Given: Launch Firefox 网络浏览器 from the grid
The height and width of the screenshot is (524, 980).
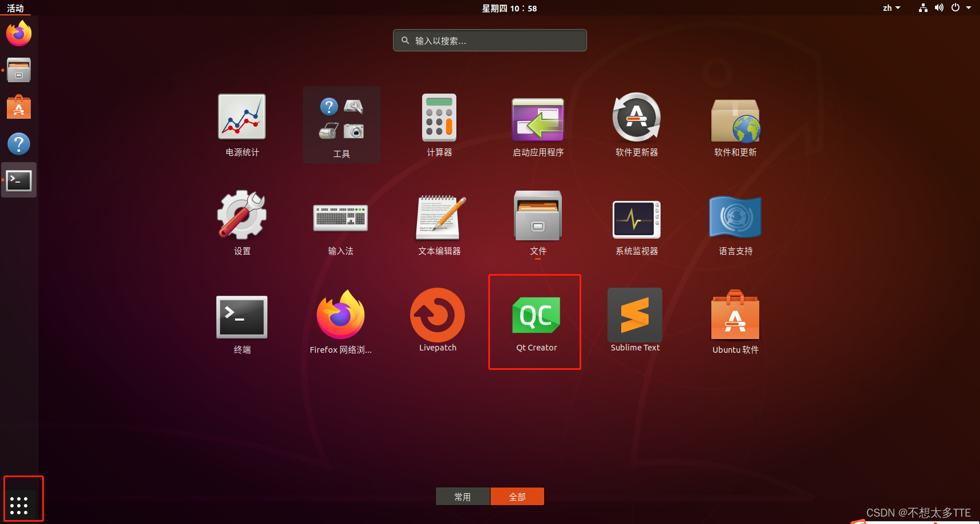Looking at the screenshot, I should point(341,315).
